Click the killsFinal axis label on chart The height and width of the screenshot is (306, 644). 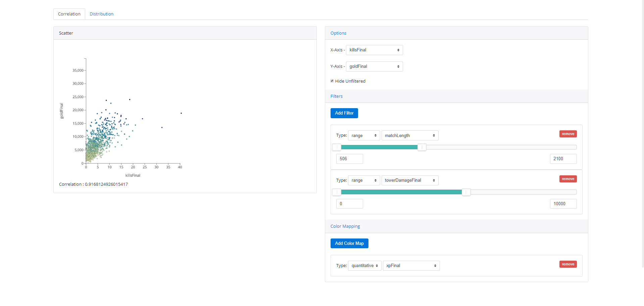[x=133, y=175]
